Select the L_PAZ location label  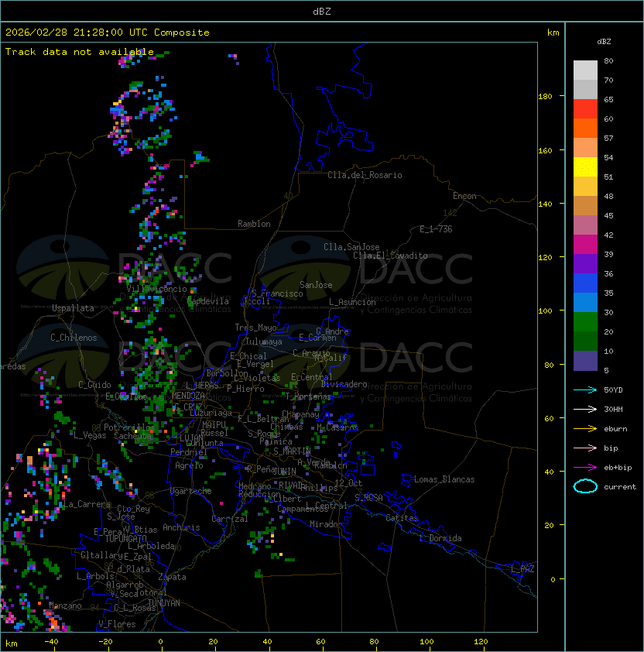pos(522,569)
